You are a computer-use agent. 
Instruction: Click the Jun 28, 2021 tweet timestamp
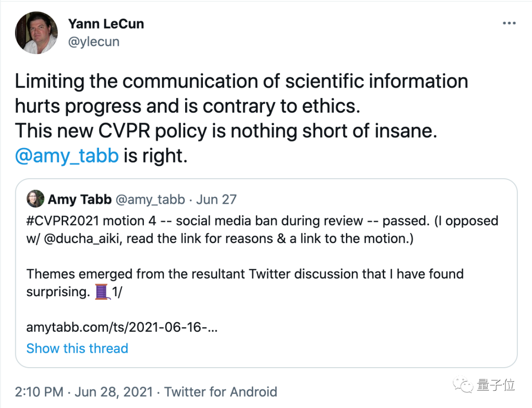(113, 392)
